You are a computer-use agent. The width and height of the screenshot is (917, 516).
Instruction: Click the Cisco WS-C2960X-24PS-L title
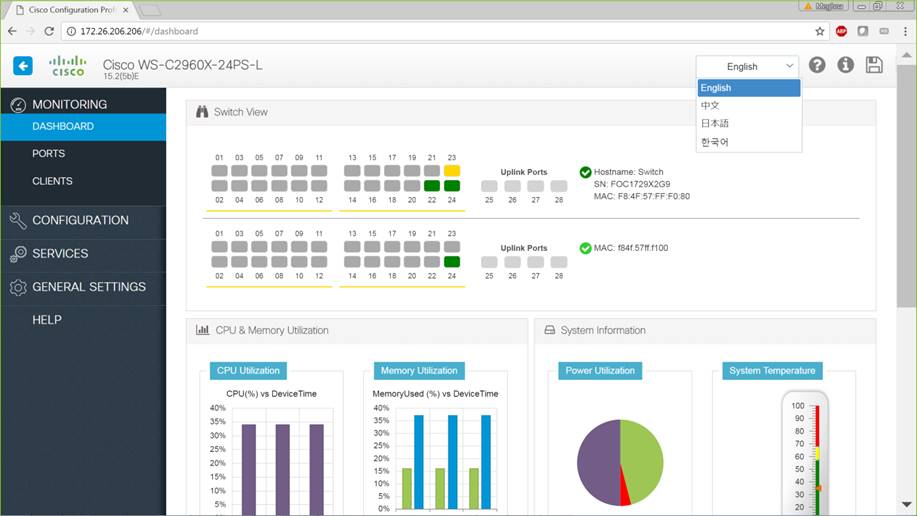[x=182, y=65]
